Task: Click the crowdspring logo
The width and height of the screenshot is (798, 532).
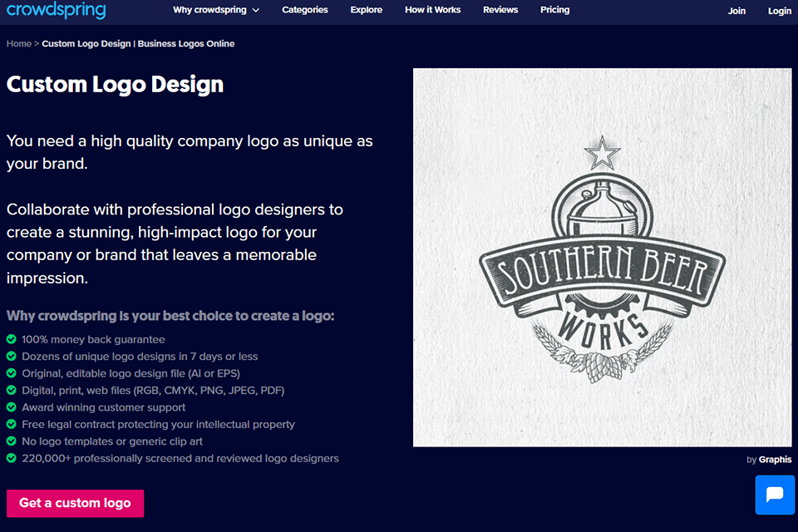Action: coord(55,11)
